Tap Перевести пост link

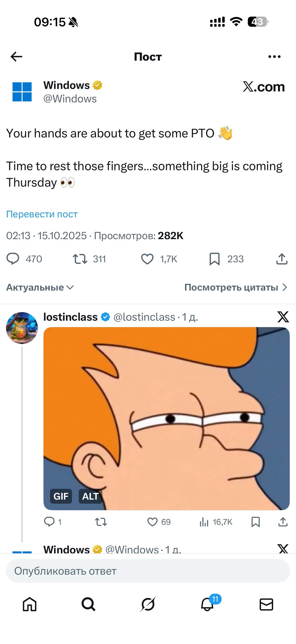(42, 214)
